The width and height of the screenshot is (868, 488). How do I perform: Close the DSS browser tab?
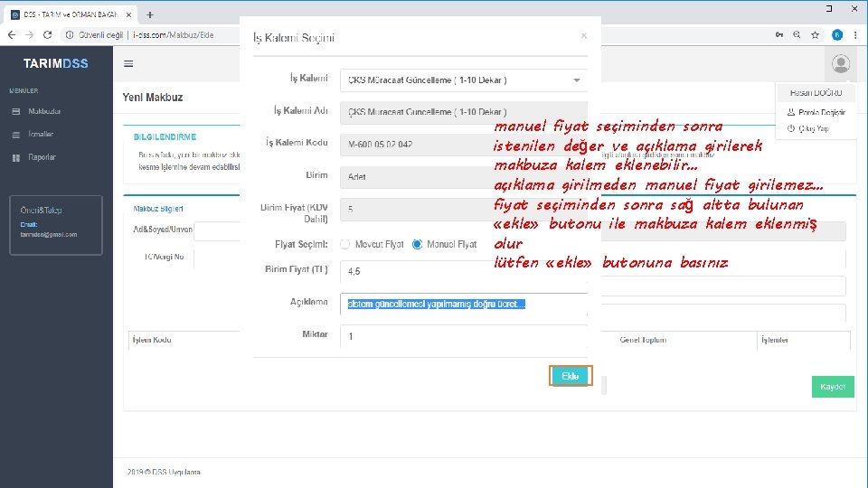click(129, 15)
